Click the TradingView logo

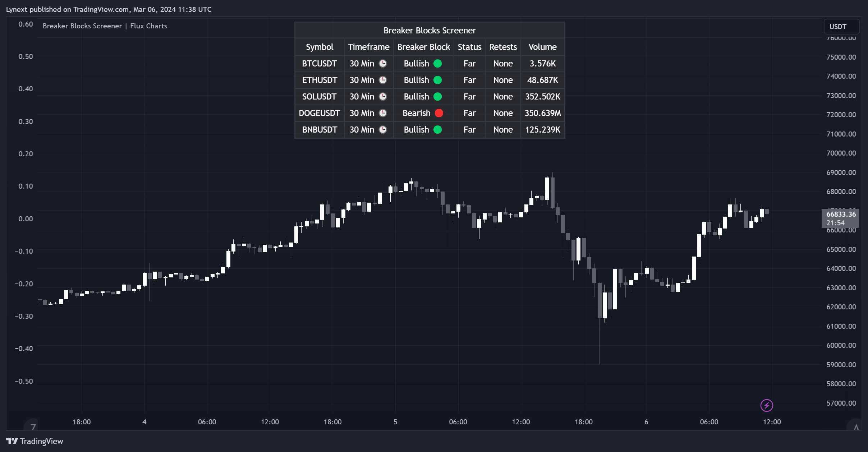pyautogui.click(x=35, y=441)
